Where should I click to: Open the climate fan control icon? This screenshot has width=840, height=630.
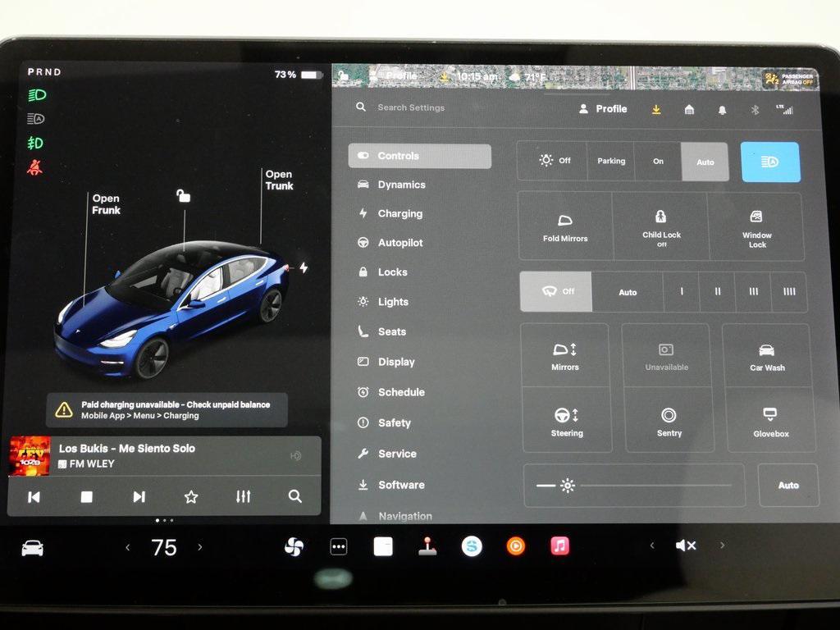click(x=294, y=547)
